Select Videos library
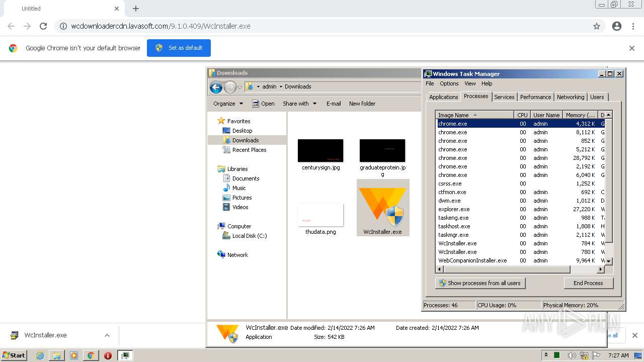Image resolution: width=644 pixels, height=362 pixels. (x=240, y=207)
